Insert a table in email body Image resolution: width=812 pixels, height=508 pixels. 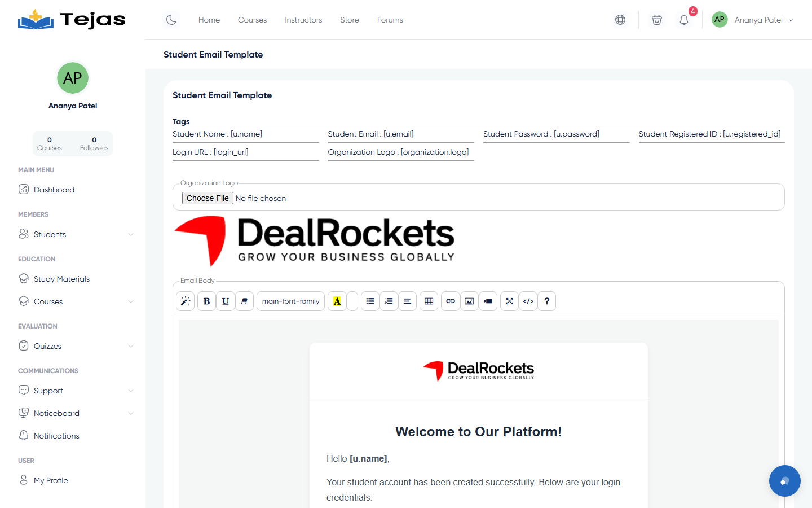click(429, 301)
